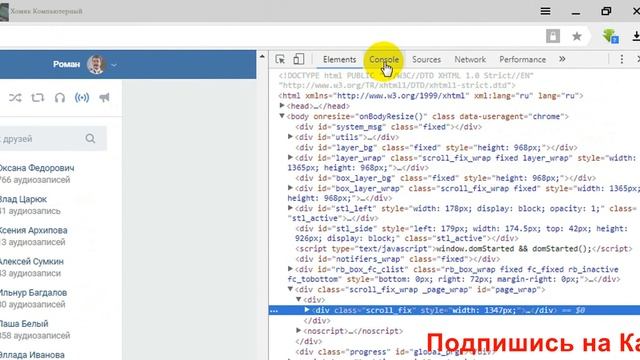Open the Network tab

(x=470, y=60)
